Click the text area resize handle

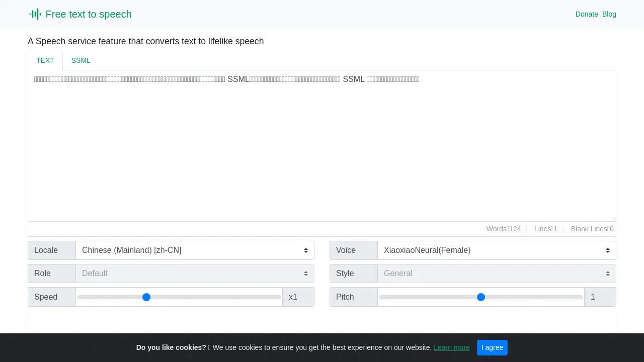613,219
